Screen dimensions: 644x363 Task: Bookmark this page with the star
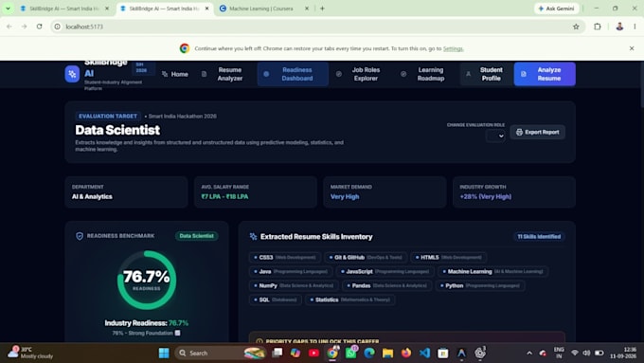pos(576,27)
